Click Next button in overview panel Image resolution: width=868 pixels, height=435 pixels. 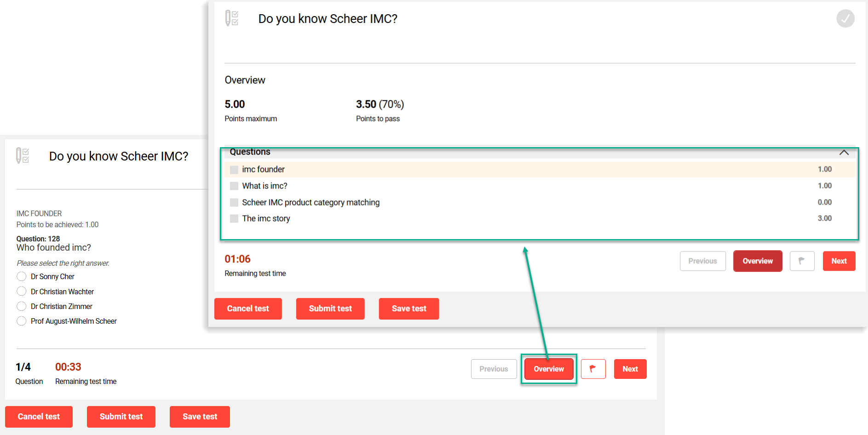[839, 261]
